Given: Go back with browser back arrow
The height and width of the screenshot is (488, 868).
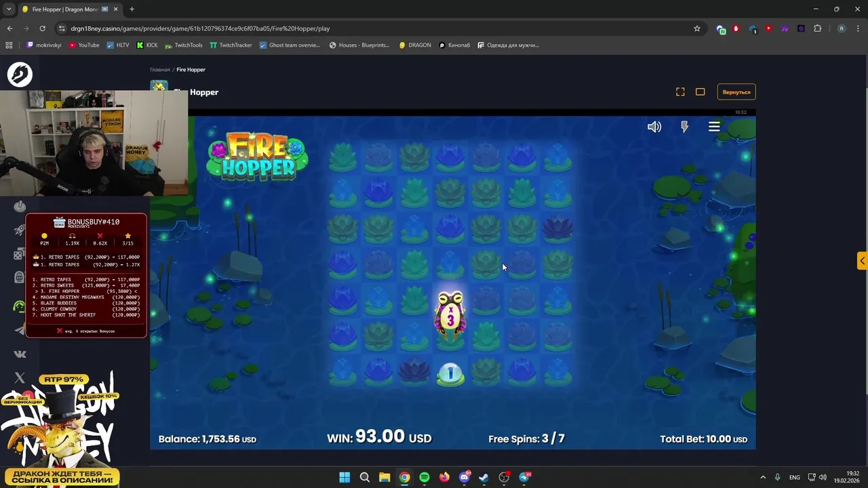Looking at the screenshot, I should click(9, 28).
